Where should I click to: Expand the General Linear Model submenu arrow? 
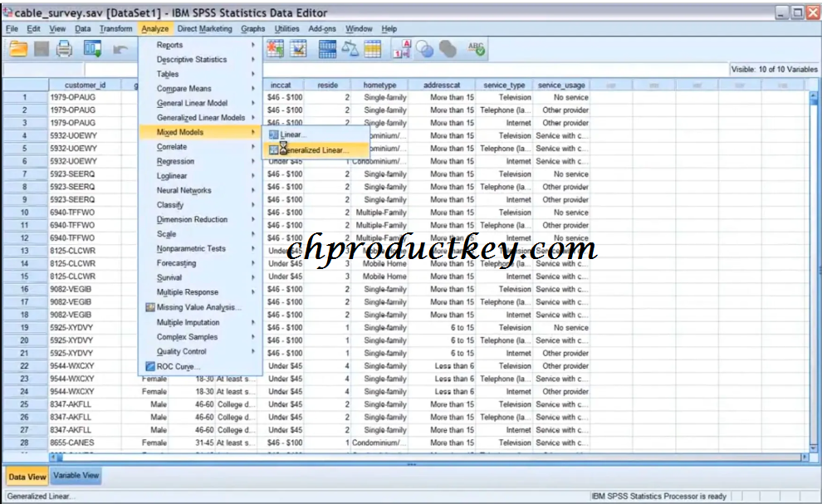pyautogui.click(x=252, y=103)
